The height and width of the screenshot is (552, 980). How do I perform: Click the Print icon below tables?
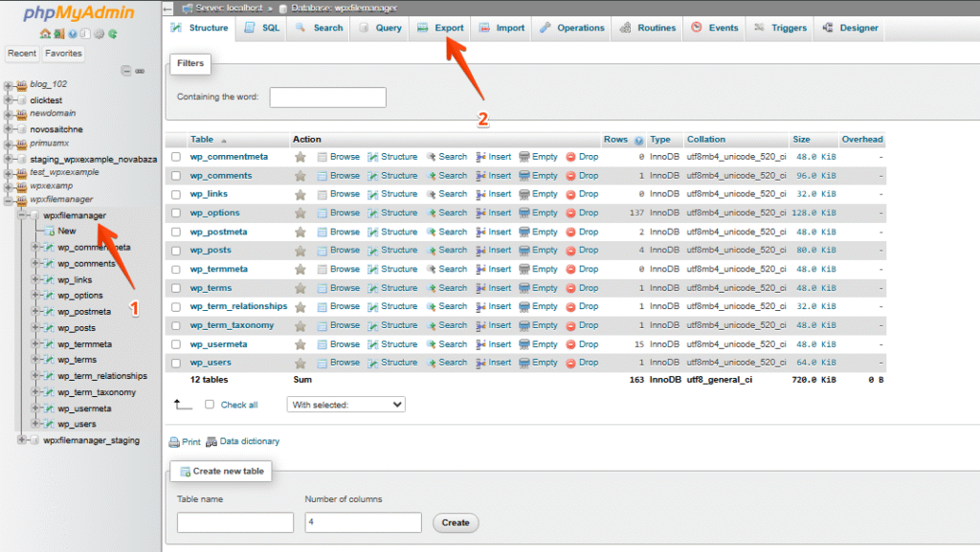pos(174,442)
